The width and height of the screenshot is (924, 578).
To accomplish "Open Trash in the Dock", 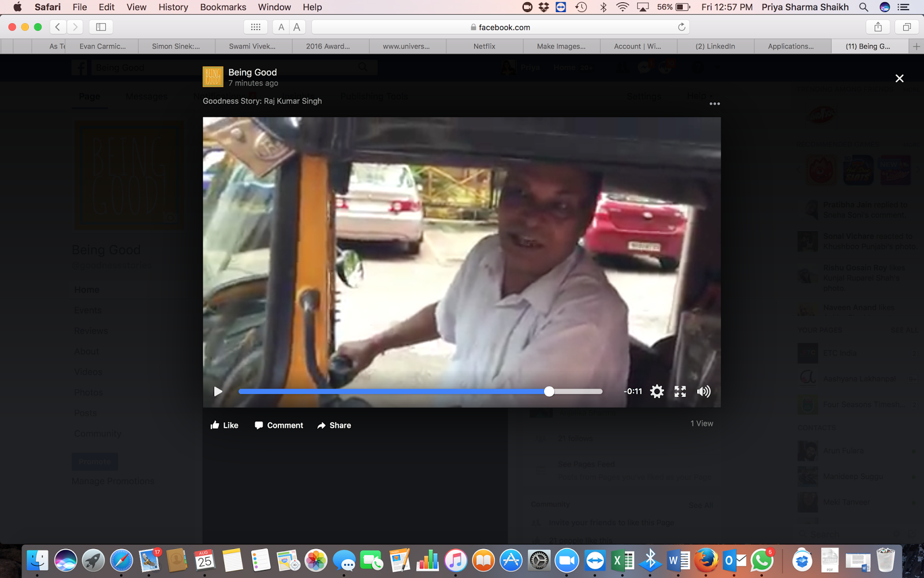I will click(x=885, y=560).
